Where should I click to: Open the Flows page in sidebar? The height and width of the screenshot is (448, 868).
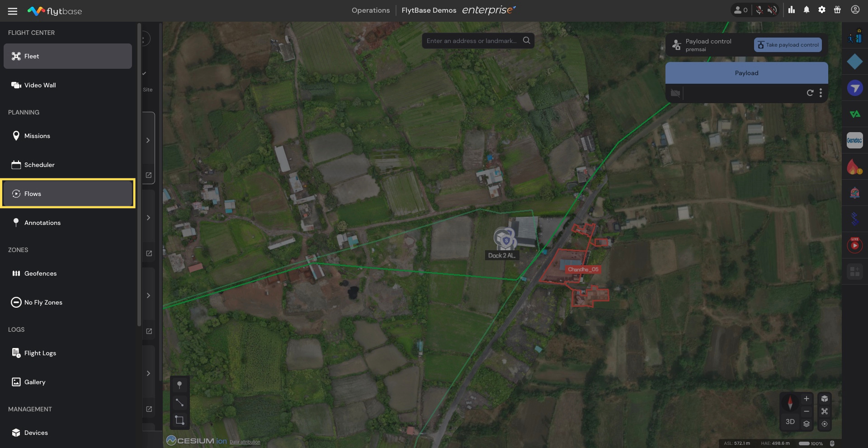(x=68, y=194)
